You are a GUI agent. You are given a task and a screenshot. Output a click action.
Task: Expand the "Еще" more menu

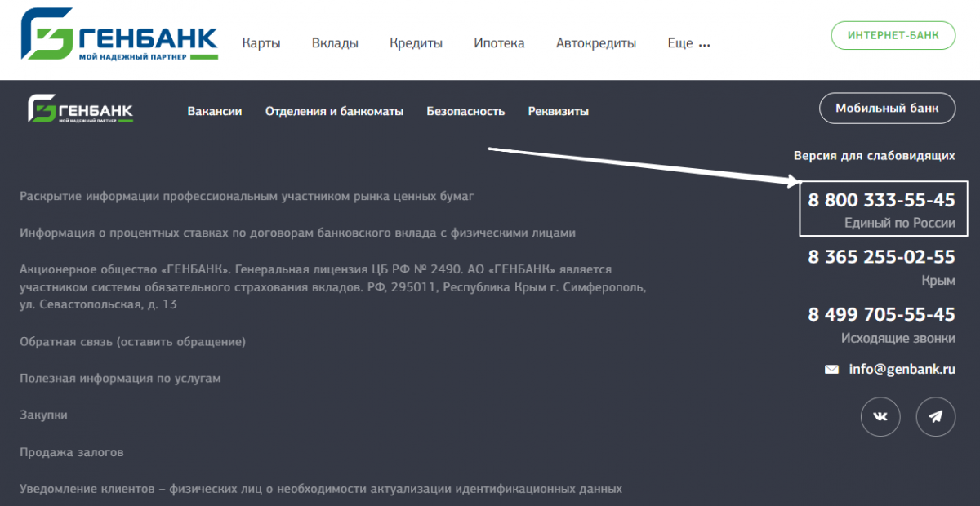tap(688, 43)
